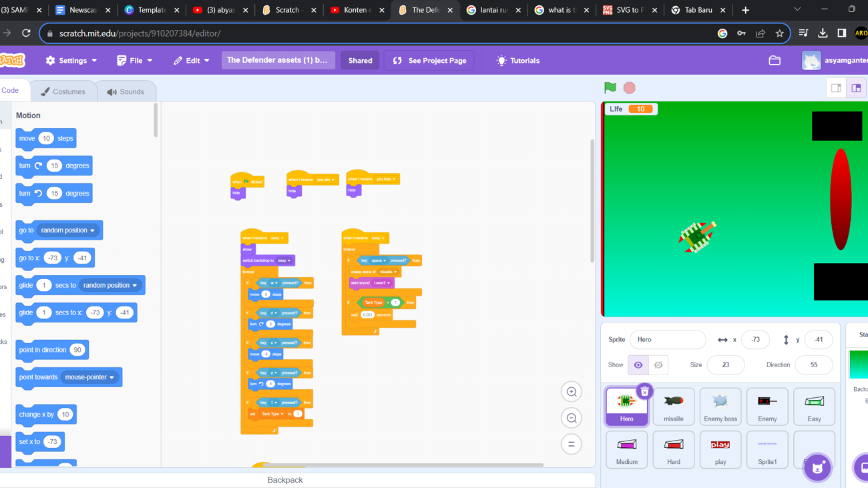Switch to small stage layout
Viewport: 868px width, 488px height.
(836, 88)
